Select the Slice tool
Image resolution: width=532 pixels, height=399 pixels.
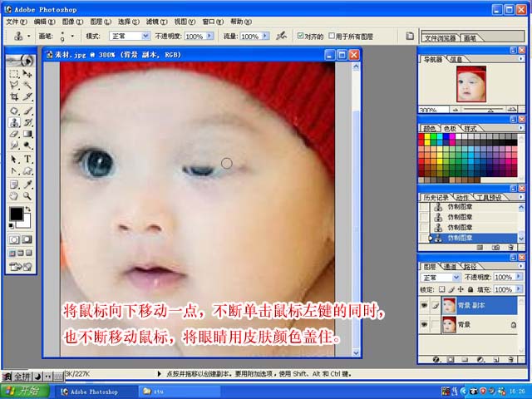pyautogui.click(x=27, y=96)
